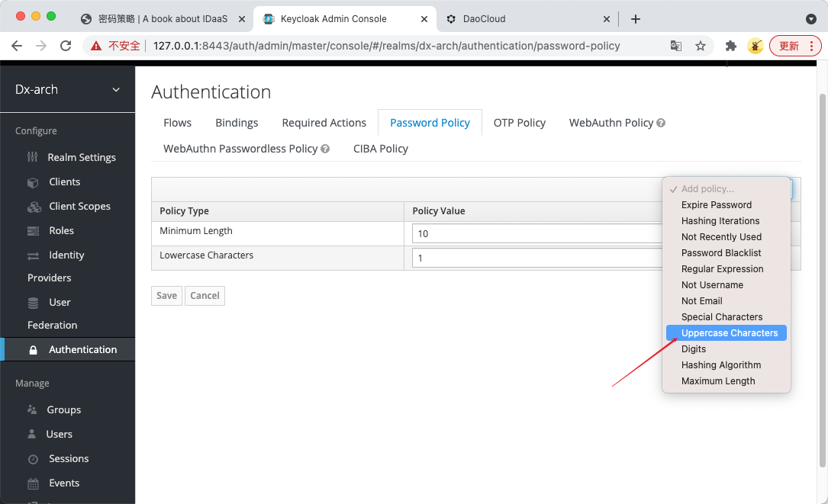The width and height of the screenshot is (828, 504).
Task: Open Client Scopes in sidebar
Action: tap(79, 207)
